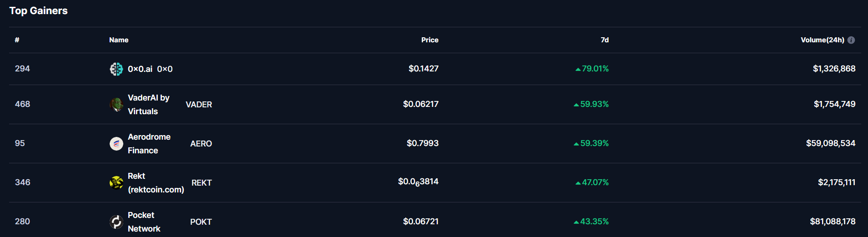This screenshot has height=237, width=868.
Task: Open the VaderAI by Virtuals link
Action: [x=148, y=105]
